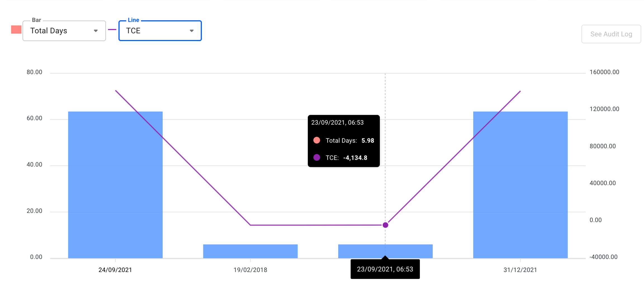The height and width of the screenshot is (287, 644).
Task: Click the highlighted purple data point on the line
Action: 385,225
